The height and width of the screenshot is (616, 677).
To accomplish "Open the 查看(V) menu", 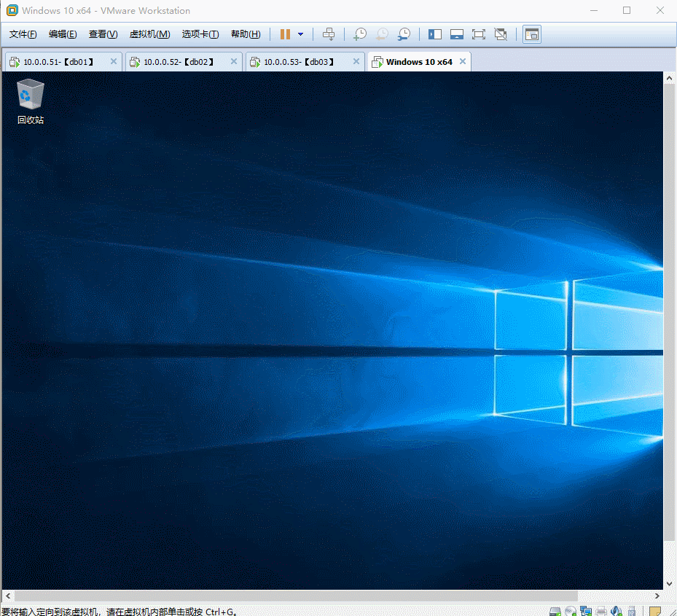I will pos(103,34).
